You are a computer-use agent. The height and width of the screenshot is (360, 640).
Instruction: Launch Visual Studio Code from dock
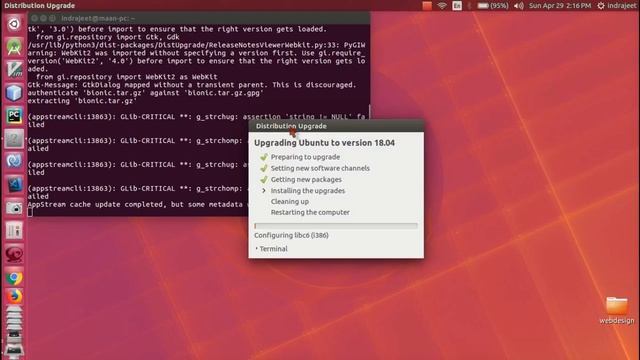coord(14,184)
